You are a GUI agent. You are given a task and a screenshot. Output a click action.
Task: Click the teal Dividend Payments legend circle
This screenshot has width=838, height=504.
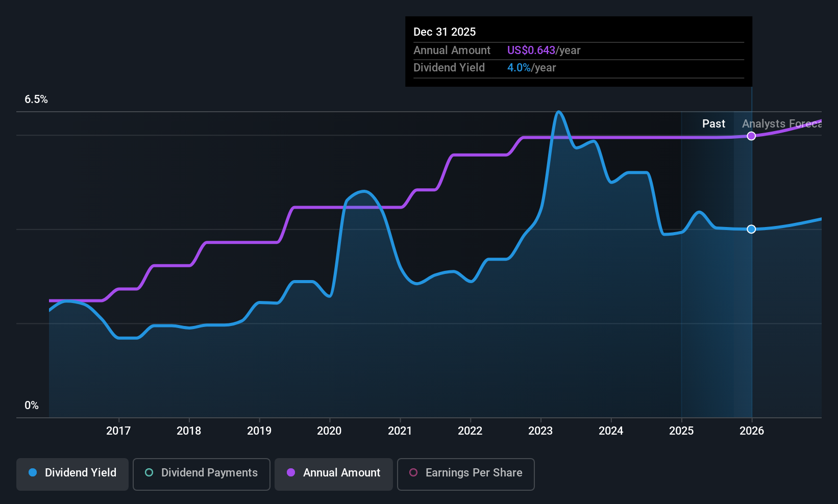[149, 472]
